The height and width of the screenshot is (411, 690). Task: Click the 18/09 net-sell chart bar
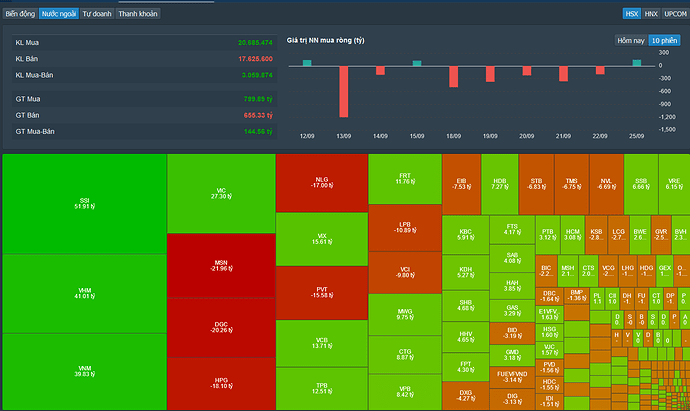(x=453, y=77)
